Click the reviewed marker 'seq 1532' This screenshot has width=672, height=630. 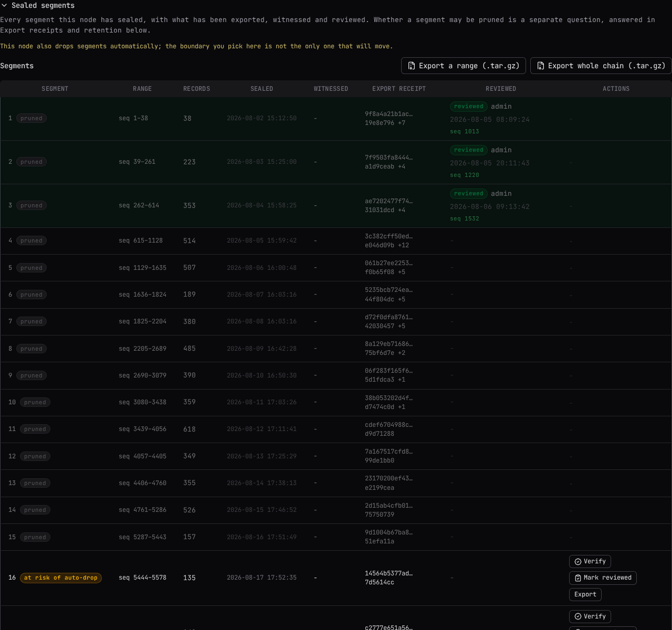click(465, 218)
